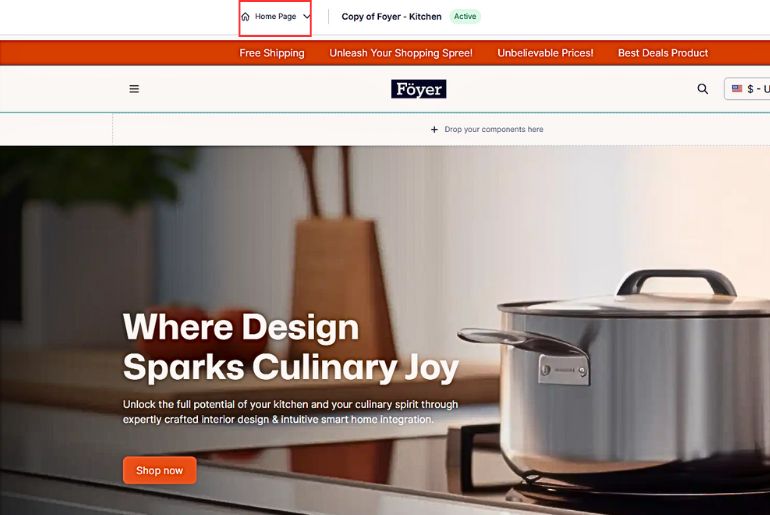Click the plus icon to drop components

click(434, 130)
